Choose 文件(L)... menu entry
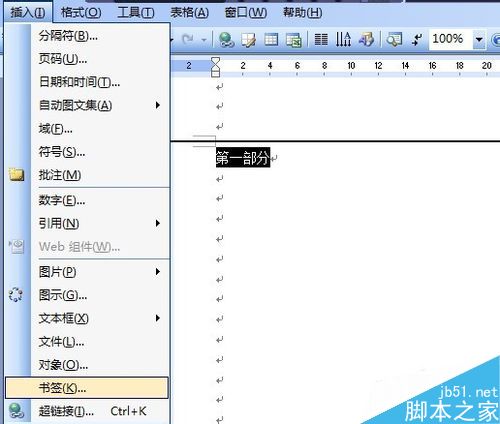Image resolution: width=500 pixels, height=424 pixels. point(87,342)
